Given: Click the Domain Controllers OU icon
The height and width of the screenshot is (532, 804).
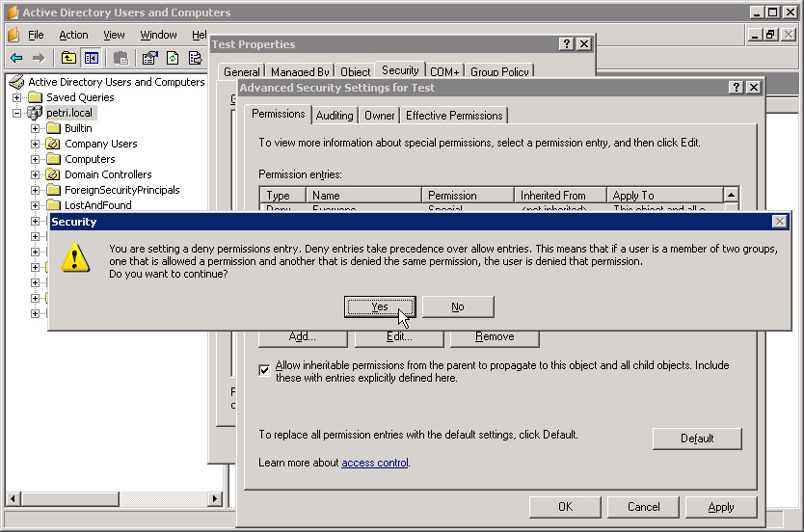Looking at the screenshot, I should coord(53,174).
